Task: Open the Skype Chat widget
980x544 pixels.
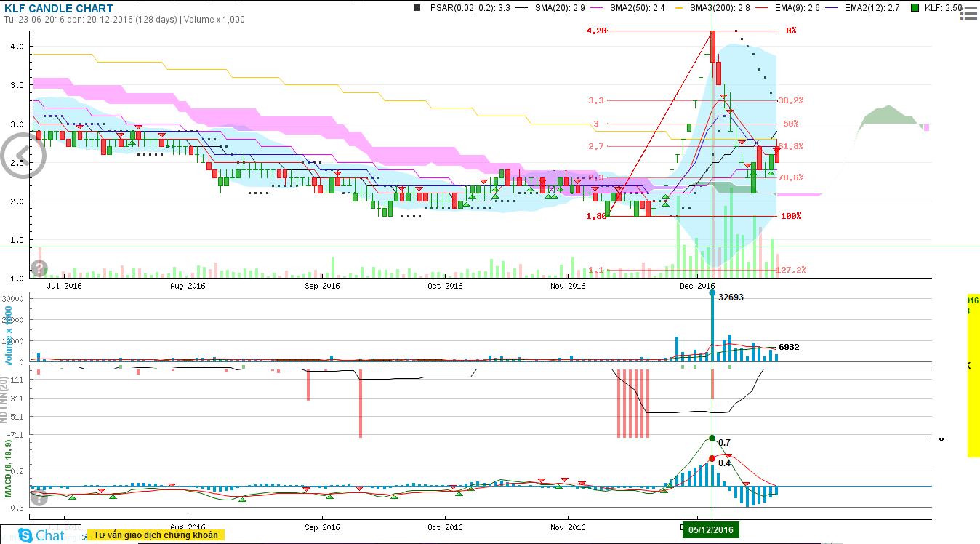Action: [41, 535]
